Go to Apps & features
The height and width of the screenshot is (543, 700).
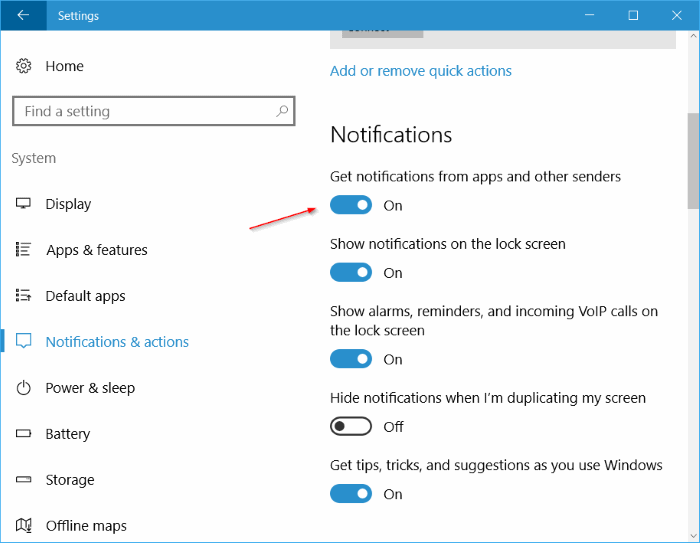96,250
